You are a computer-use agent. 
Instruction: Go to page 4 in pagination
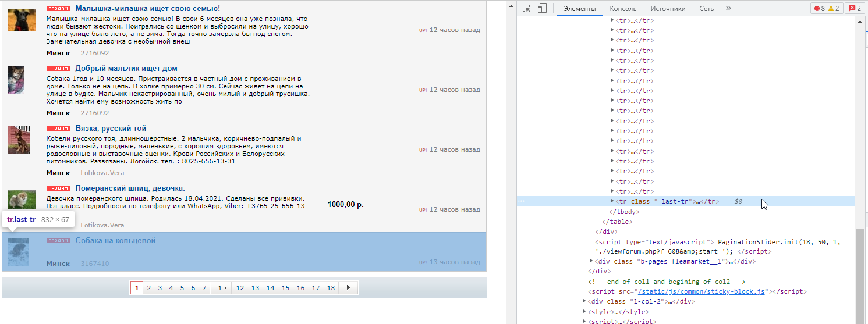tap(171, 288)
